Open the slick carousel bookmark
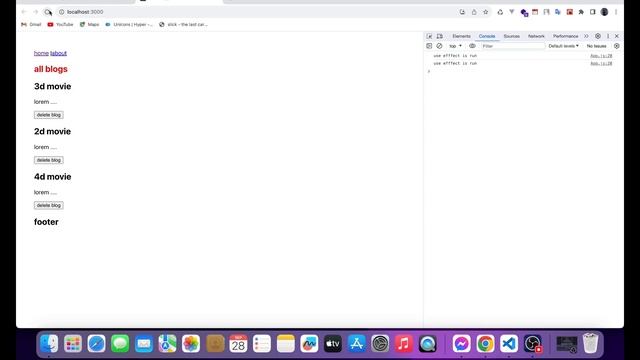Viewport: 640px width, 360px height. coord(183,24)
